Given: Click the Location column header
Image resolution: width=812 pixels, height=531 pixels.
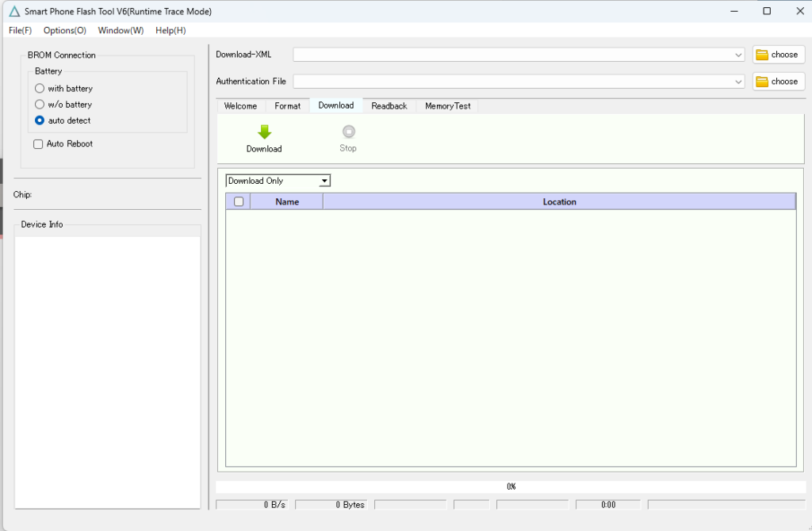Looking at the screenshot, I should tap(559, 202).
